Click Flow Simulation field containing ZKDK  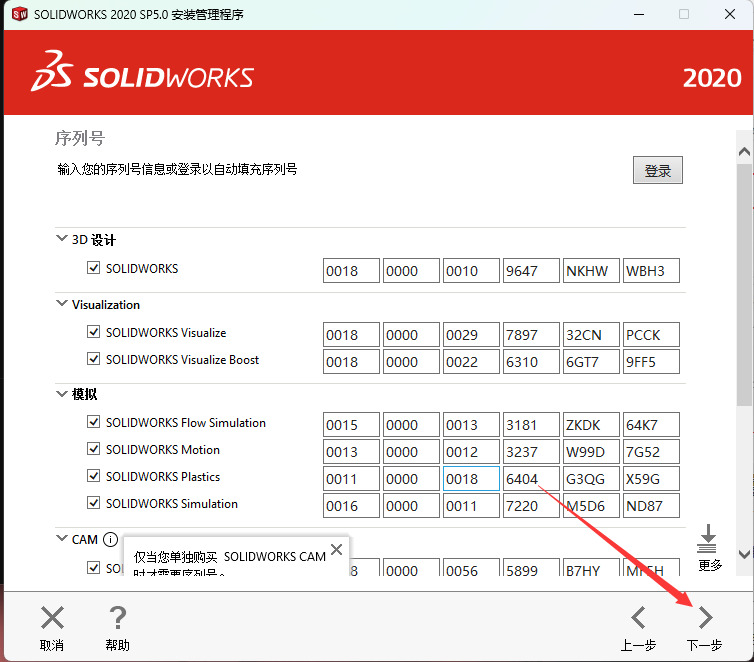(591, 425)
